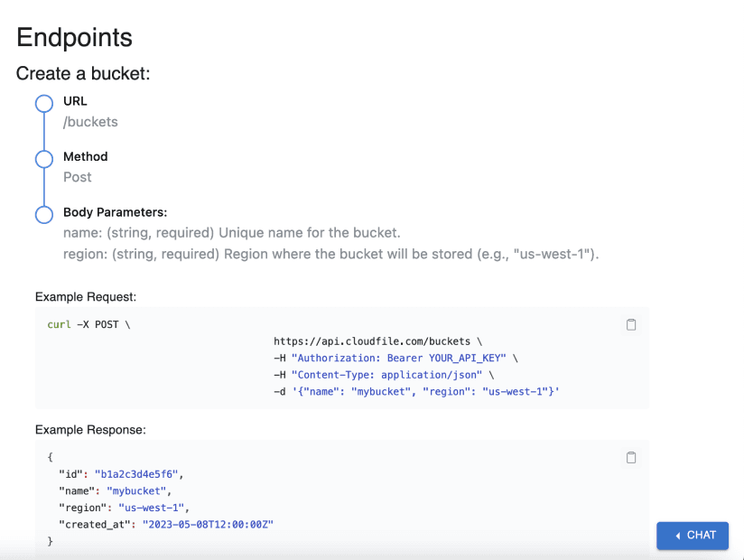
Task: Click the arrow icon on CHAT button
Action: pos(677,536)
